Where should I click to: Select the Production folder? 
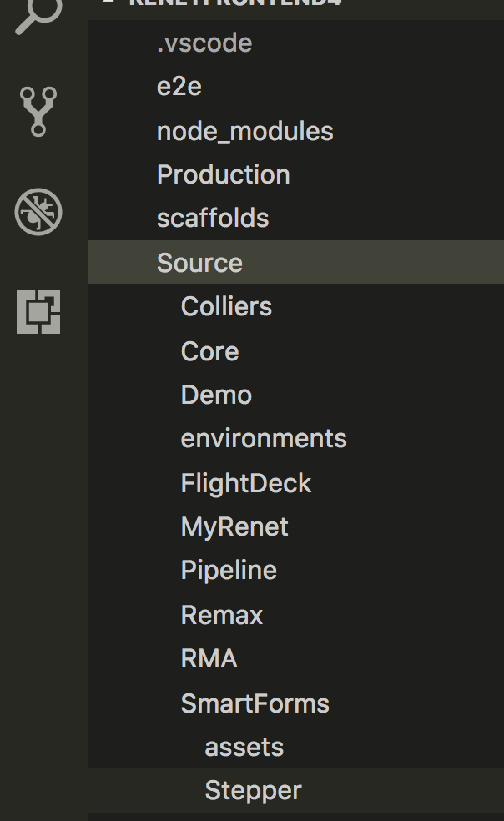point(223,174)
